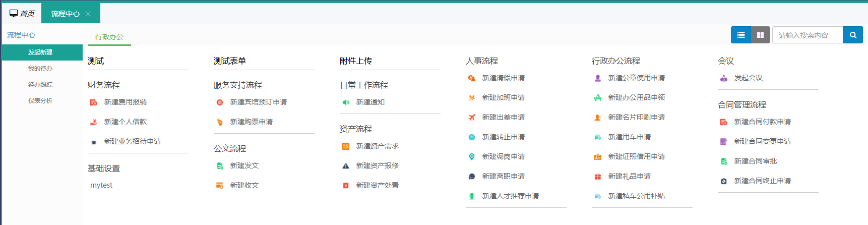The height and width of the screenshot is (225, 868).
Task: Open the 新建合同变更申请 link
Action: (762, 141)
